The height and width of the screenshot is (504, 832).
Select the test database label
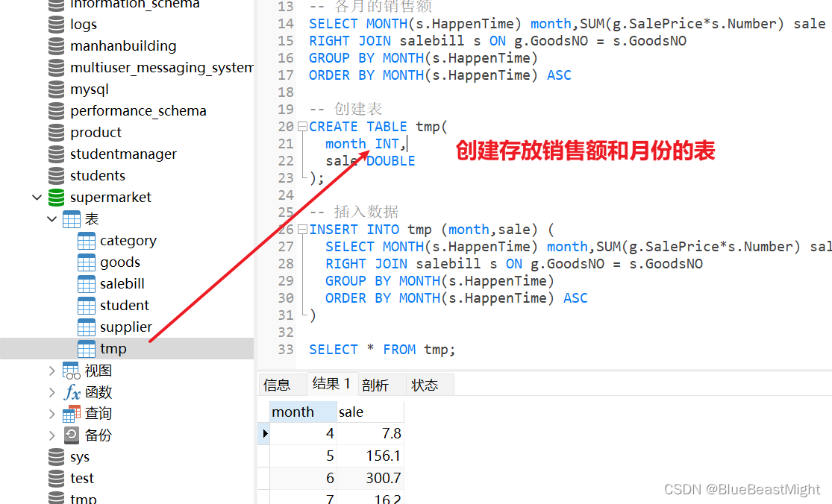(82, 479)
